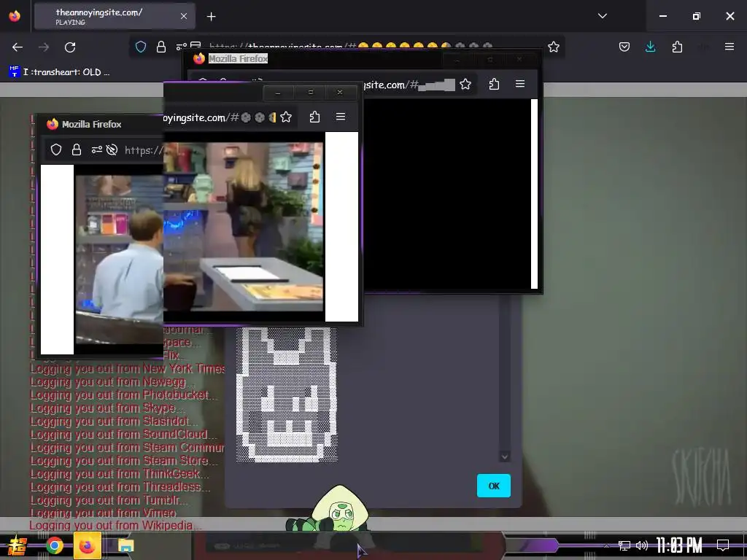Viewport: 747px width, 560px height.
Task: Click the video in the middle popup window
Action: [244, 226]
